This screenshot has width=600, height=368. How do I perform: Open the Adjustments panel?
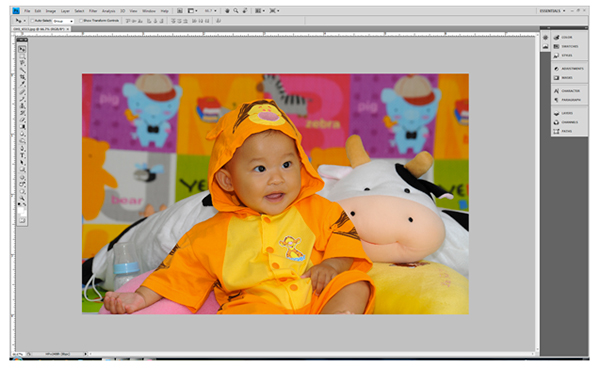click(x=569, y=68)
